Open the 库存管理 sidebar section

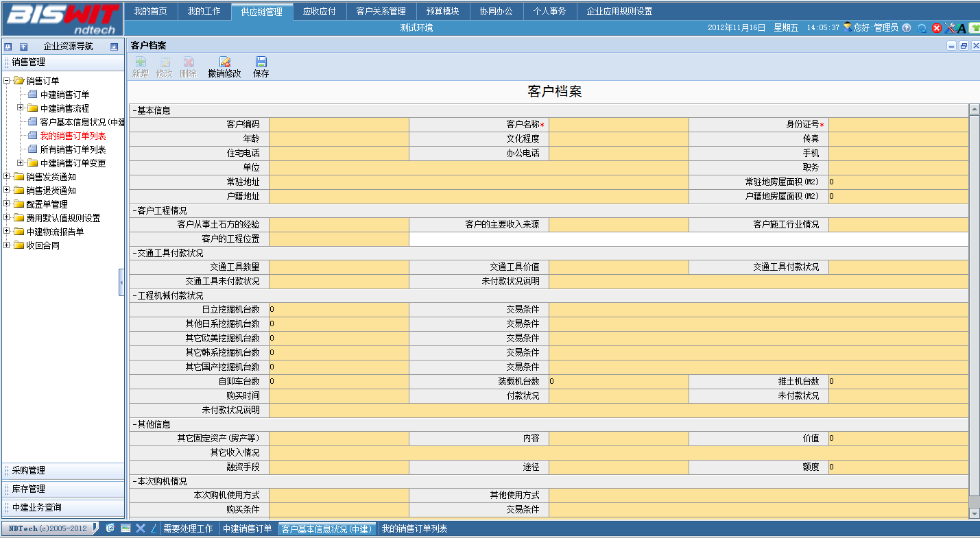(62, 489)
